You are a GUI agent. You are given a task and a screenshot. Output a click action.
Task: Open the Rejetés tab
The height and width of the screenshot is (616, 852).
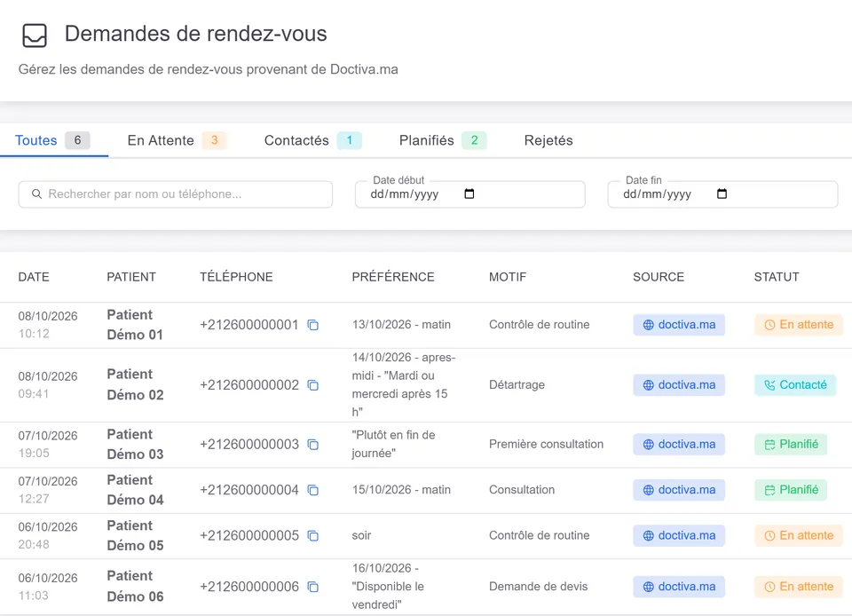tap(548, 140)
